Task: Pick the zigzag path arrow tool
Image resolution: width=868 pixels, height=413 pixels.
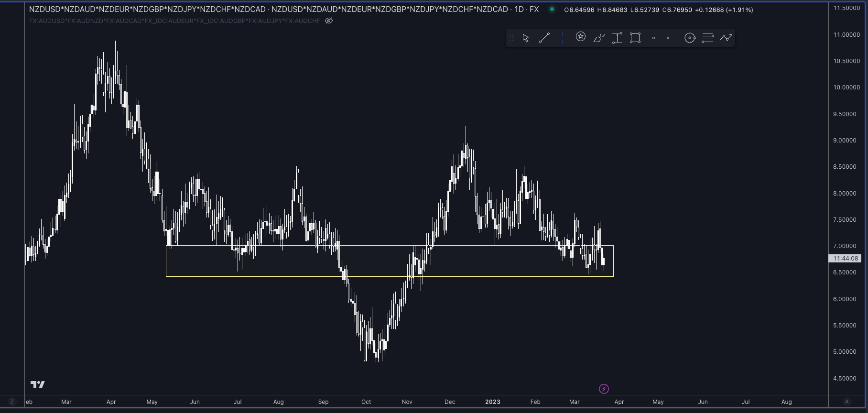Action: click(726, 38)
